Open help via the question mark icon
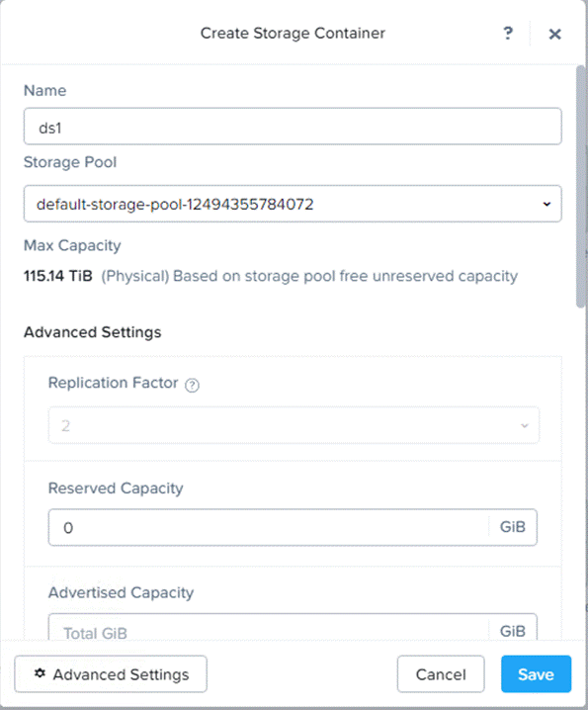The width and height of the screenshot is (588, 710). pyautogui.click(x=508, y=33)
